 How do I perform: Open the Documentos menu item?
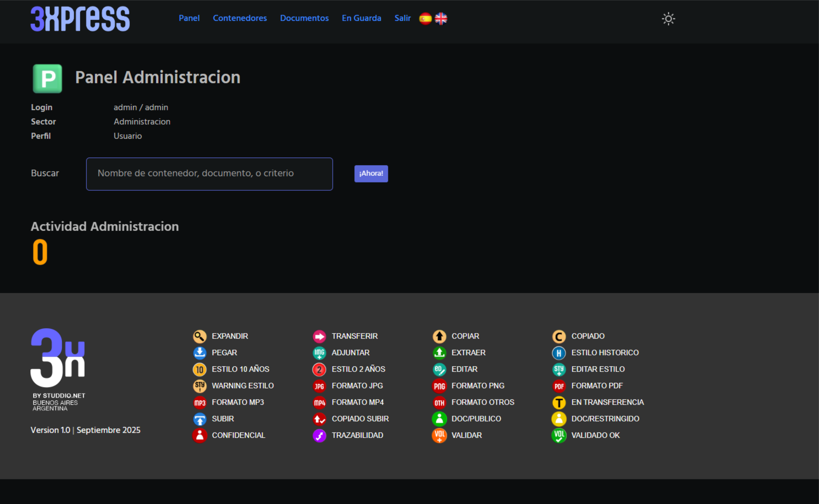pyautogui.click(x=304, y=18)
